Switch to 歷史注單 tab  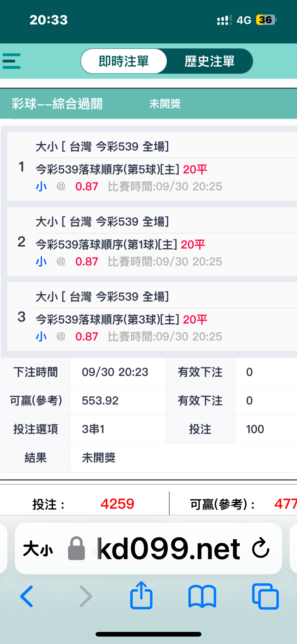tap(210, 61)
